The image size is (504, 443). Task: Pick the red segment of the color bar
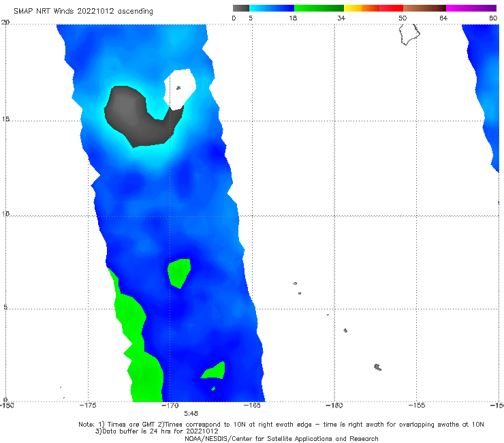pyautogui.click(x=391, y=8)
